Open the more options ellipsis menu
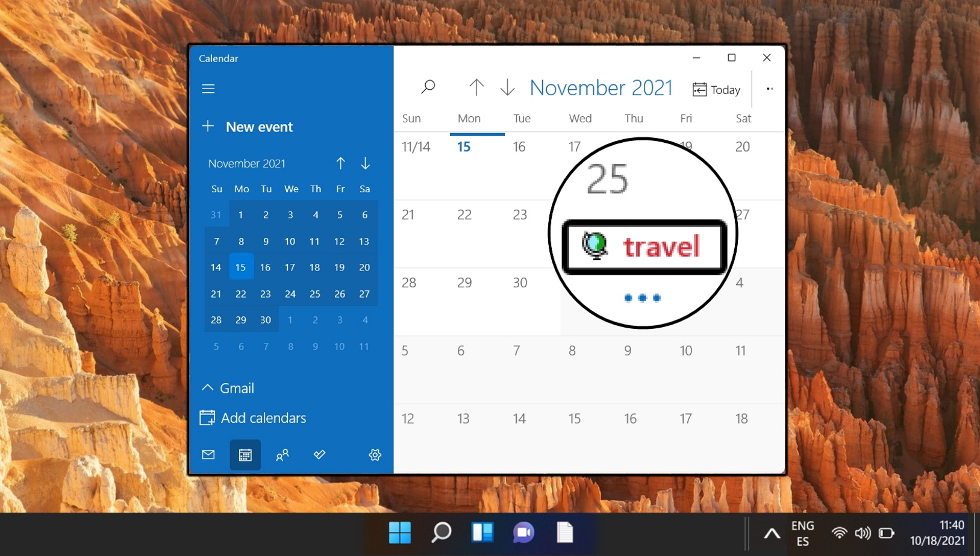Viewport: 980px width, 556px height. 770,89
